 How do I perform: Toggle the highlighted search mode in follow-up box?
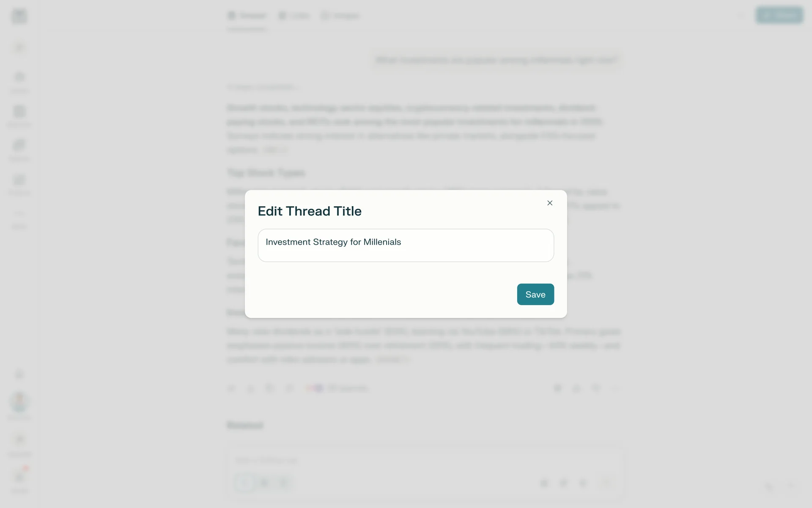(x=245, y=483)
